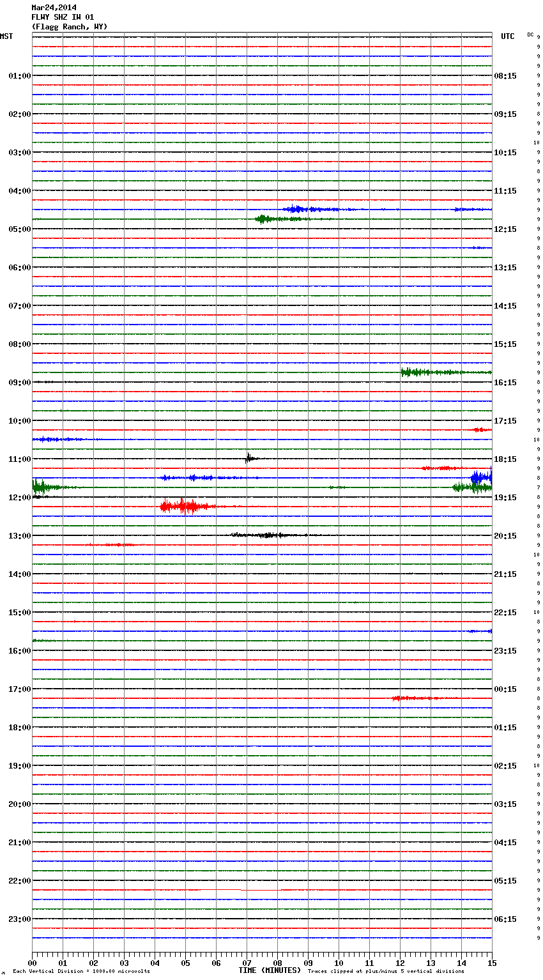Select the 02:00 MST time label
543x980 pixels.
tap(20, 114)
